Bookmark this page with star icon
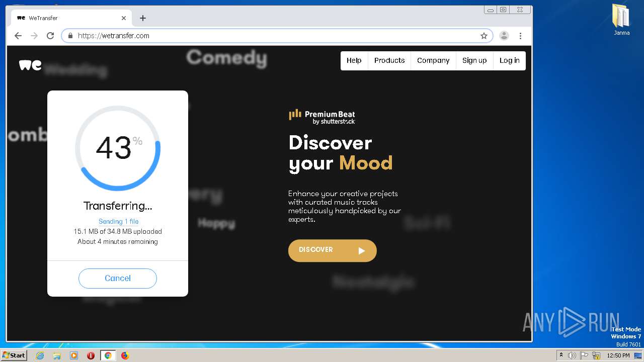Viewport: 644px width, 362px height. pyautogui.click(x=484, y=36)
